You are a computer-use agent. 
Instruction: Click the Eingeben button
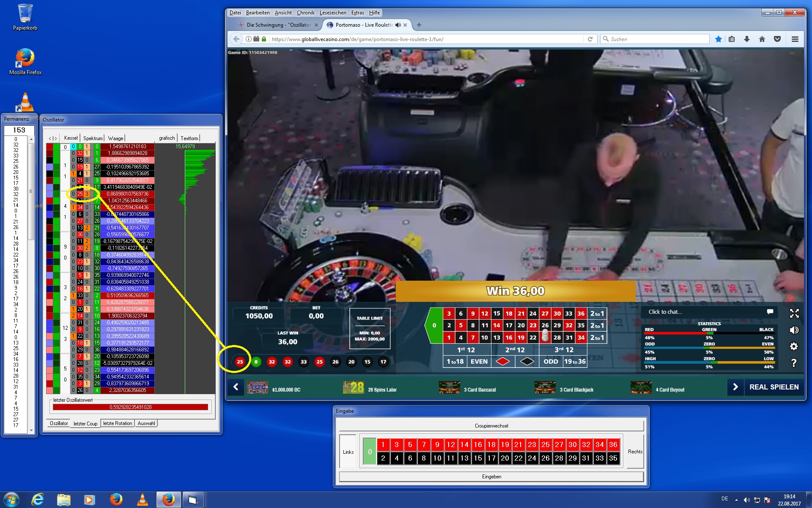(491, 477)
